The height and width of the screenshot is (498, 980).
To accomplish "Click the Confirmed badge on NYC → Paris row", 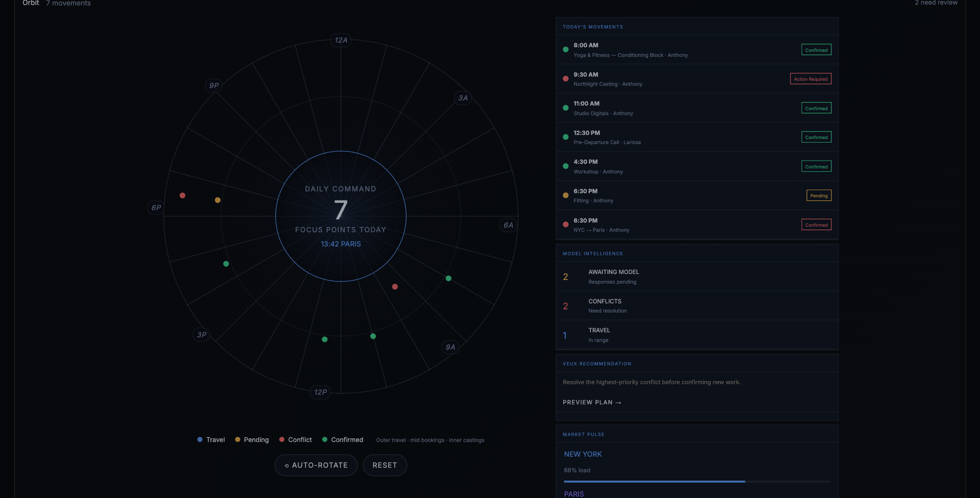I will [816, 225].
